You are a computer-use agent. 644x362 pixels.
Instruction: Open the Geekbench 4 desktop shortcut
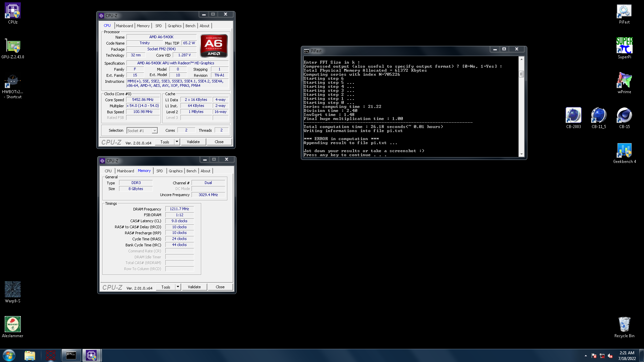624,153
